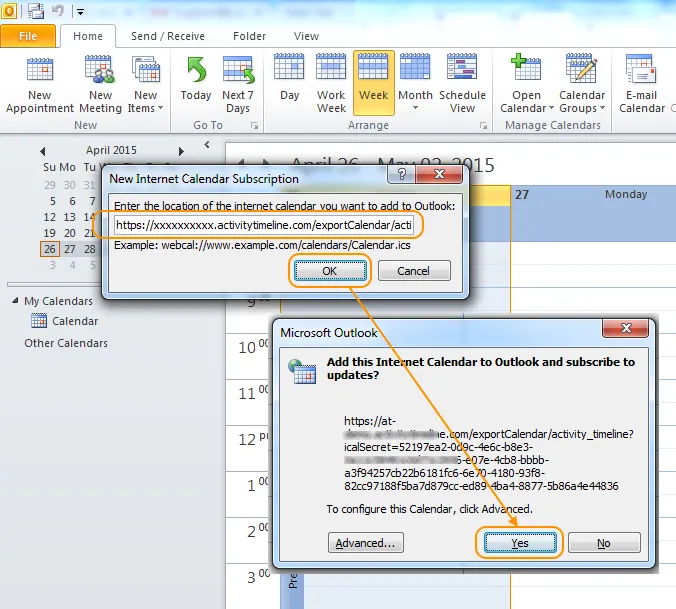Go to previous month in date navigator
The width and height of the screenshot is (676, 609).
[42, 151]
